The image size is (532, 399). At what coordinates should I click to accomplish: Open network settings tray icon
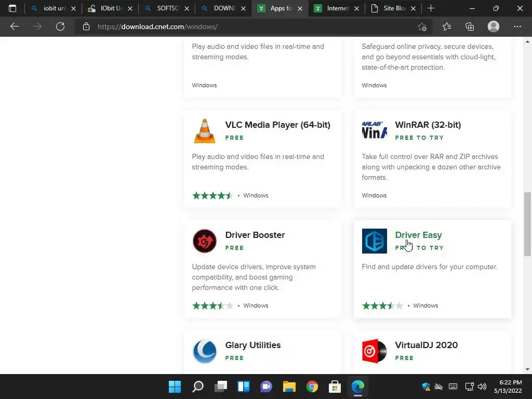click(469, 387)
